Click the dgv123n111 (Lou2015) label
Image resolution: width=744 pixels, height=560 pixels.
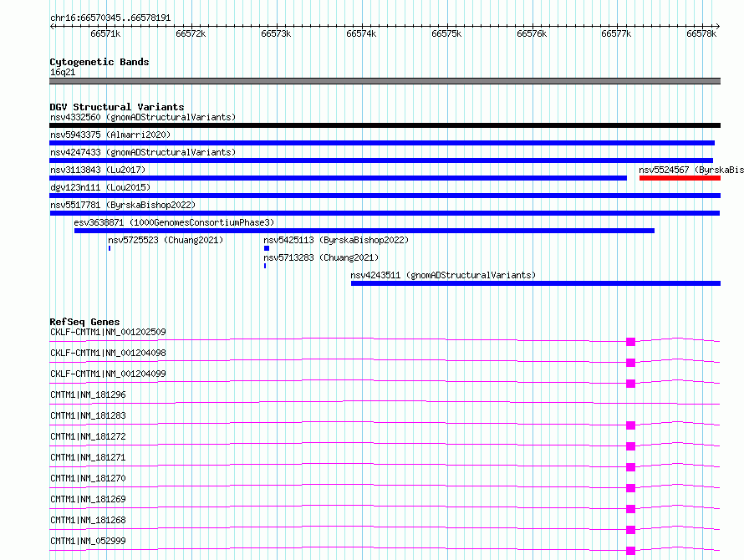(100, 187)
